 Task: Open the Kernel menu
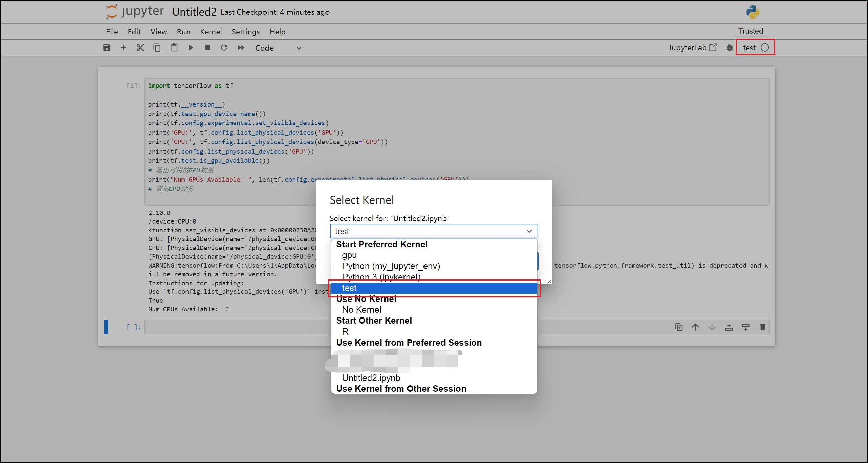(211, 32)
